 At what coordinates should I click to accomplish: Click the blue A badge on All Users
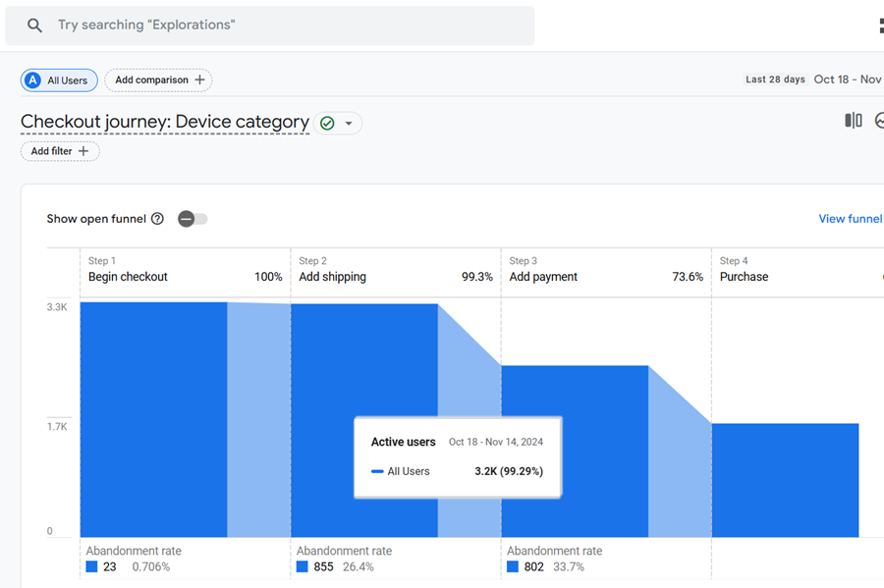pos(33,80)
